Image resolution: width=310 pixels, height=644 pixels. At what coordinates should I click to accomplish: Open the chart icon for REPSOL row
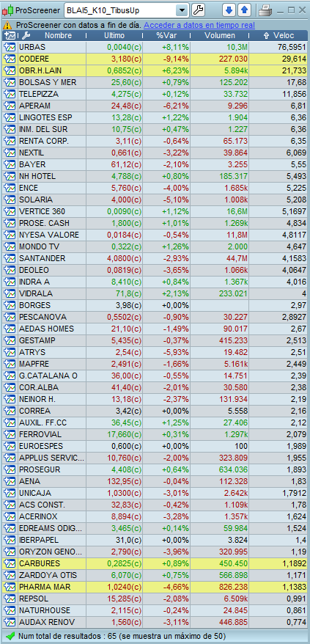(10, 599)
